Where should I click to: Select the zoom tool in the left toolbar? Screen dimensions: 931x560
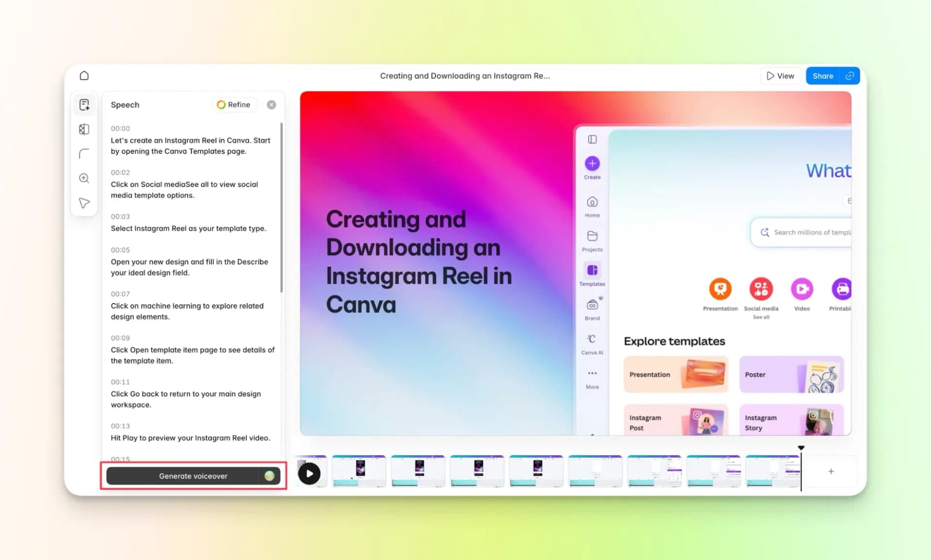84,178
